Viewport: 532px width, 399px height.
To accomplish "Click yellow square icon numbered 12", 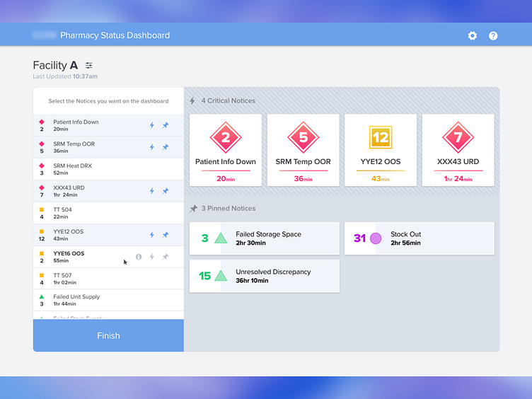I will [x=381, y=137].
